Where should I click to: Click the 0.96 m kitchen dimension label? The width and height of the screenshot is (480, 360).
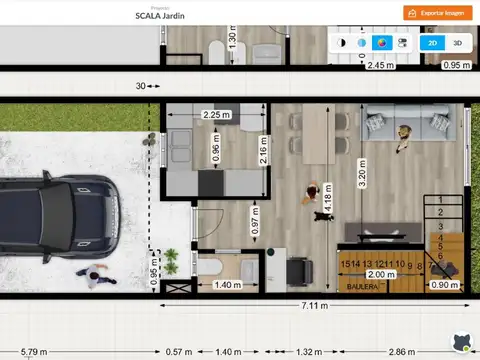click(x=216, y=148)
